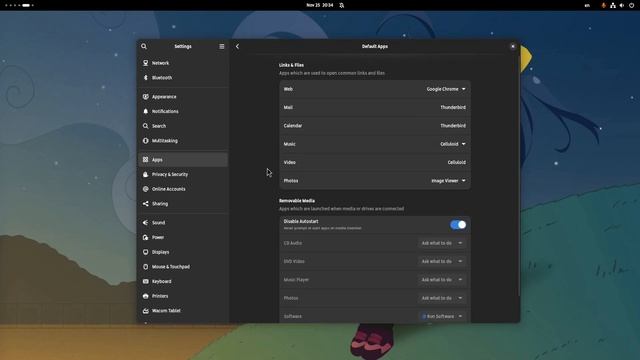
Task: Click the Online Accounts icon
Action: coord(146,189)
